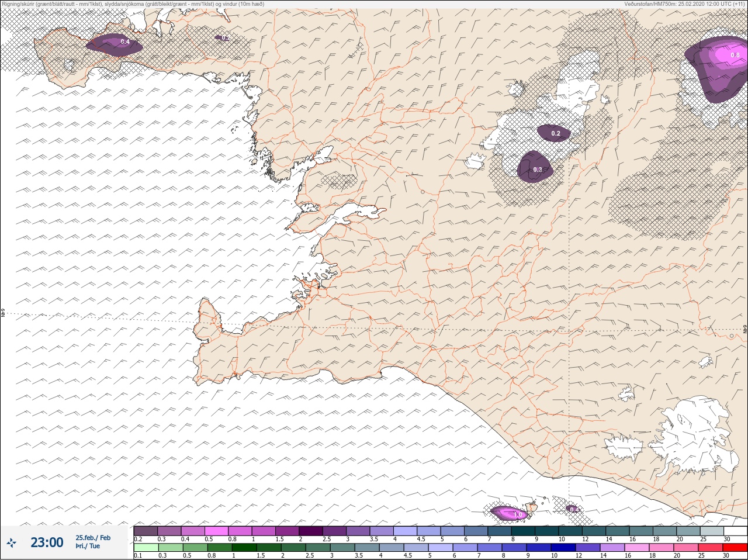
Task: Click the 0.4 precipitation label in northwest
Action: tap(125, 42)
